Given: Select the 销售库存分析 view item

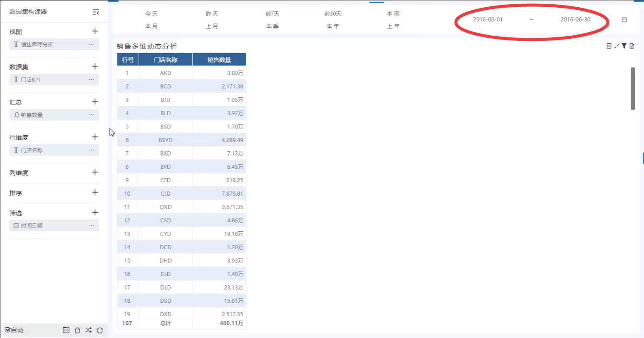Looking at the screenshot, I should tap(54, 44).
